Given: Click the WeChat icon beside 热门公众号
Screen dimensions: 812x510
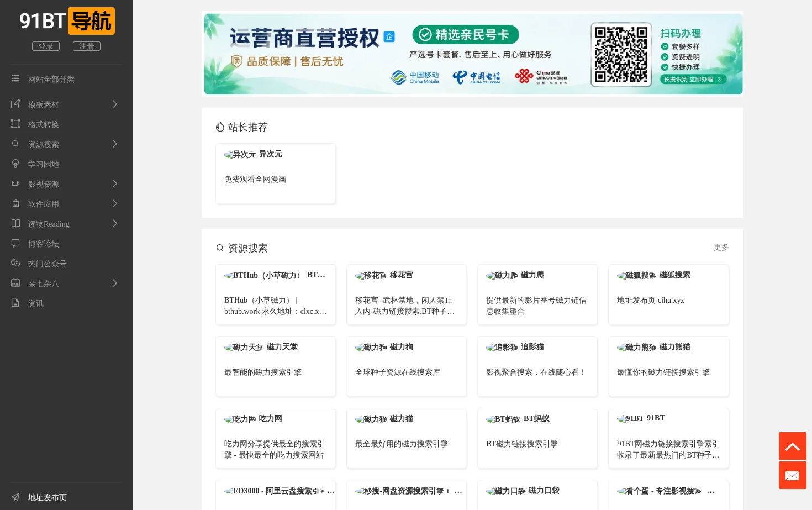Looking at the screenshot, I should [x=15, y=263].
